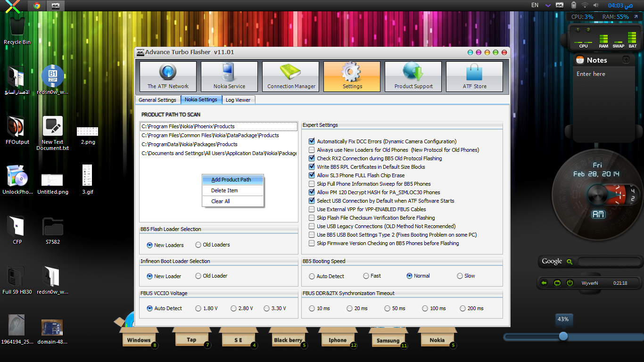Select the CFP desktop icon
Viewport: 644px width, 362px height.
(17, 230)
